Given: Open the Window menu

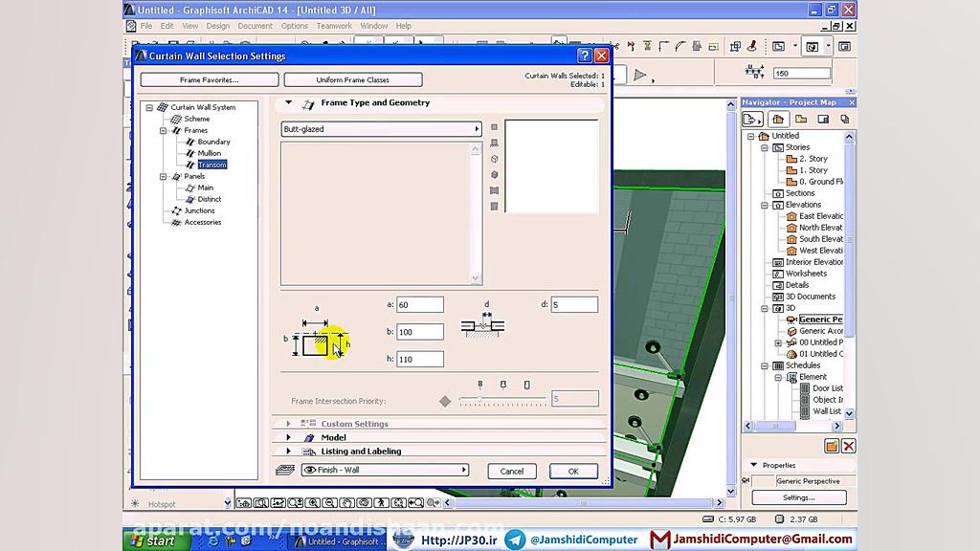Looking at the screenshot, I should click(x=374, y=26).
